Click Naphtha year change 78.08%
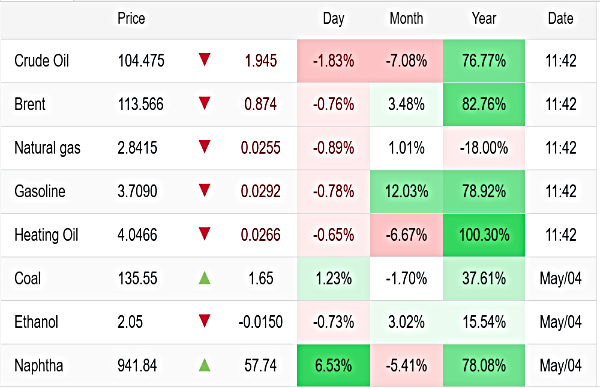The width and height of the screenshot is (600, 388). tap(484, 365)
